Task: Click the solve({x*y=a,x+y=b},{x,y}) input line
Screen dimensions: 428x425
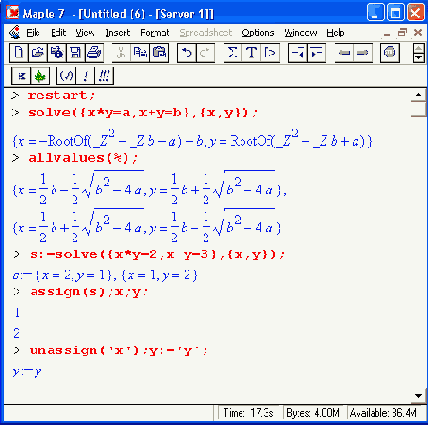Action: point(143,113)
